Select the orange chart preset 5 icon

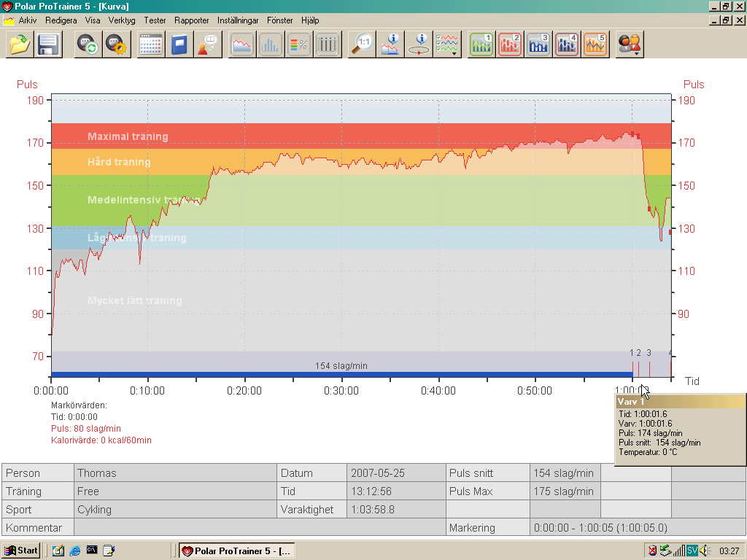(596, 44)
